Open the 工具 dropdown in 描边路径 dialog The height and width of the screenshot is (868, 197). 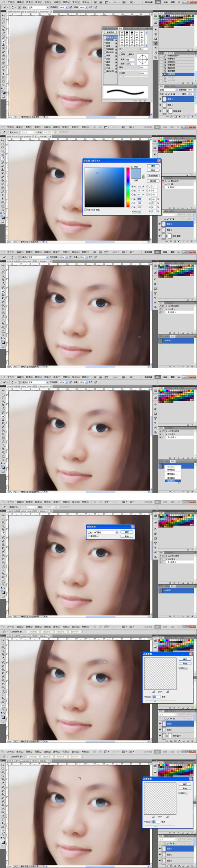[x=117, y=532]
